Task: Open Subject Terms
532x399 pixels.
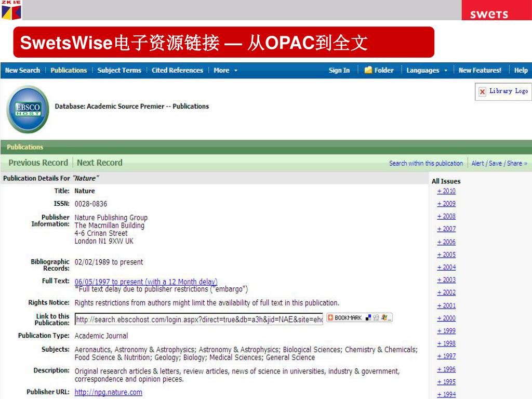Action: tap(119, 70)
